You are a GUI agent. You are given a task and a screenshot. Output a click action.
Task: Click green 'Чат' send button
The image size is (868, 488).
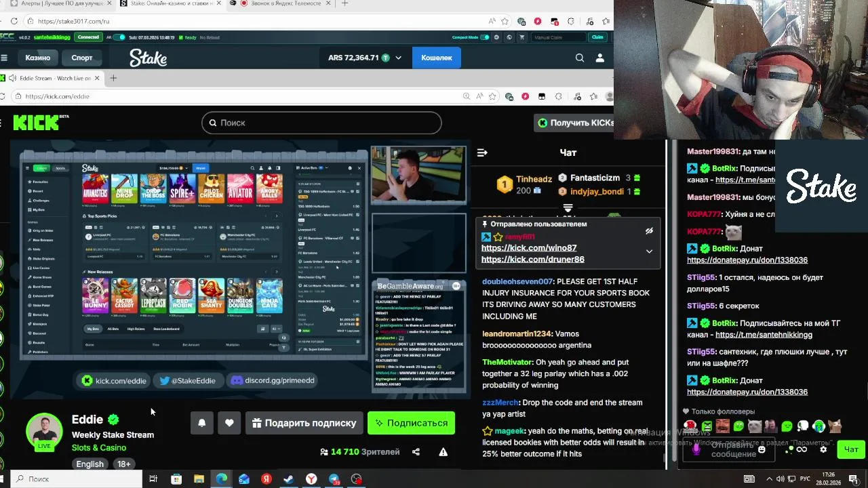[851, 449]
